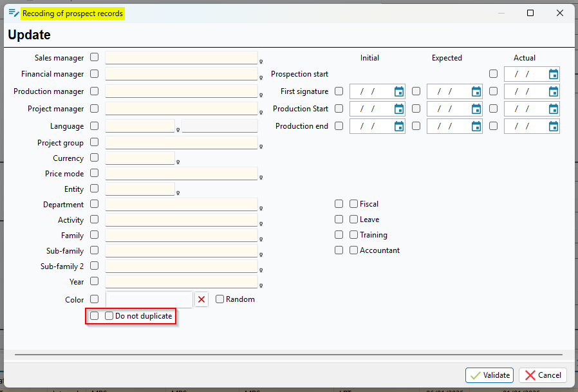This screenshot has height=392, width=578.
Task: Toggle the Sales manager update checkbox
Action: 95,57
